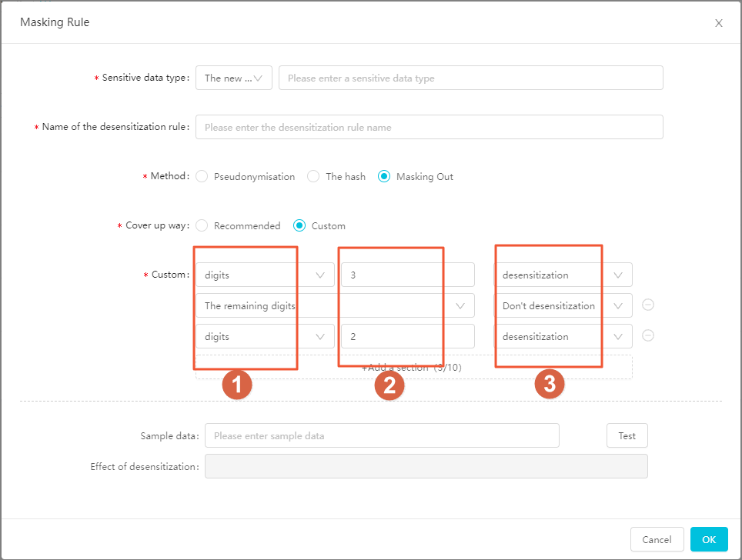Click Cancel to dismiss the dialog

click(x=657, y=540)
